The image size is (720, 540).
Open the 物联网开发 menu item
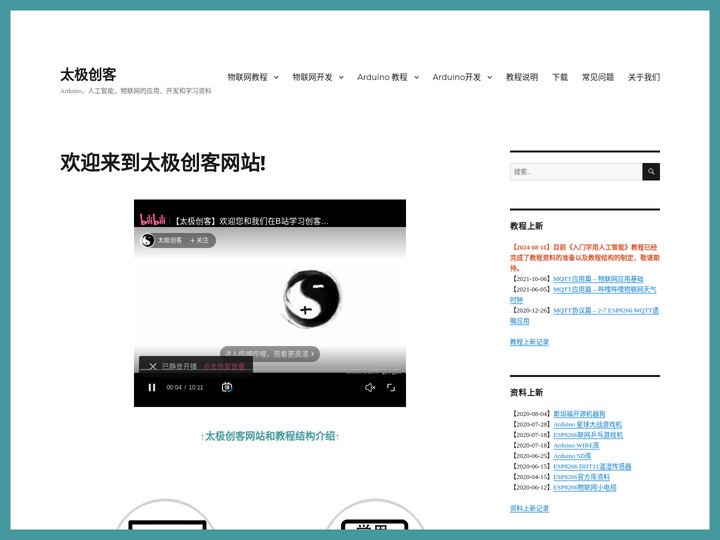313,77
